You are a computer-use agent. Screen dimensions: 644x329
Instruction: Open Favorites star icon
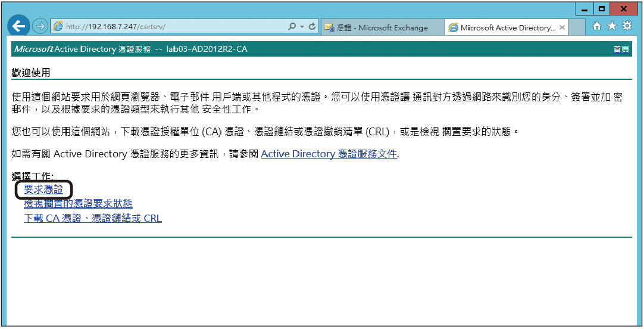612,26
